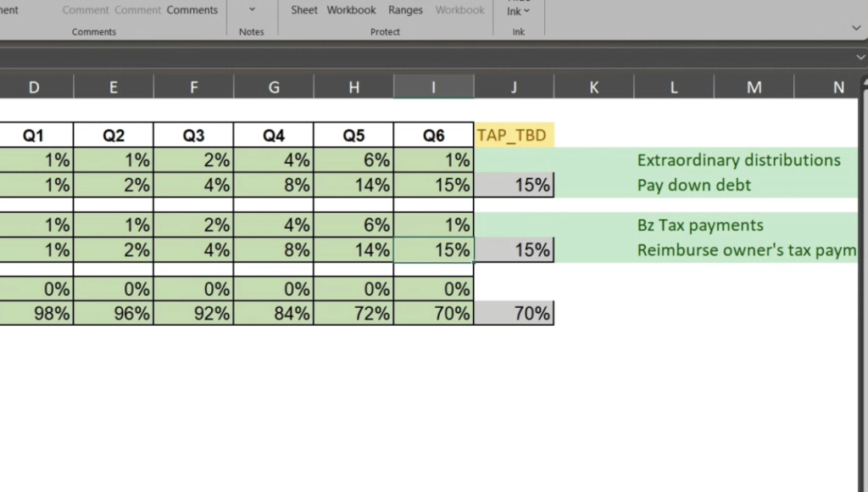Image resolution: width=868 pixels, height=492 pixels.
Task: Click the 70% cell in column J
Action: pos(514,314)
